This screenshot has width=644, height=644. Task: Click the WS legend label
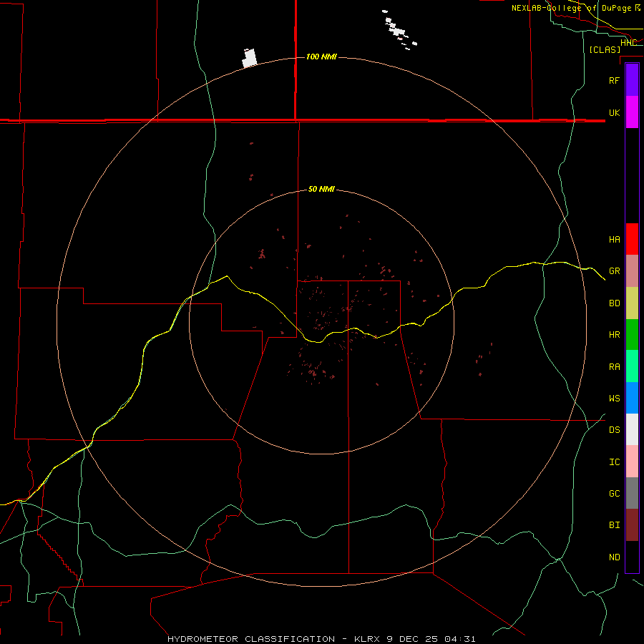point(614,398)
